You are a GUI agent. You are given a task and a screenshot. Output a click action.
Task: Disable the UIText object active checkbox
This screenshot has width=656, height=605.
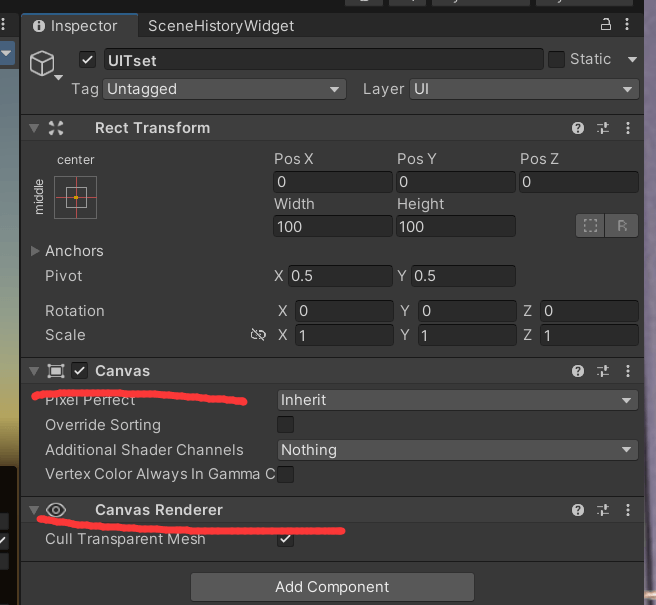pyautogui.click(x=88, y=60)
